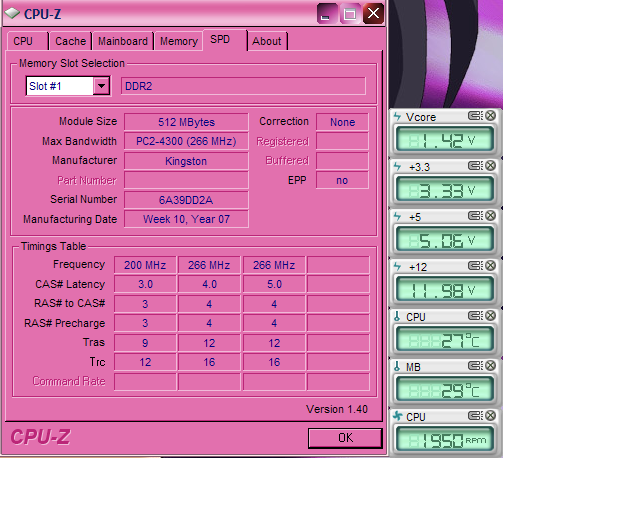This screenshot has width=640, height=512.
Task: Click the 512 MBytes module size field
Action: pos(186,122)
